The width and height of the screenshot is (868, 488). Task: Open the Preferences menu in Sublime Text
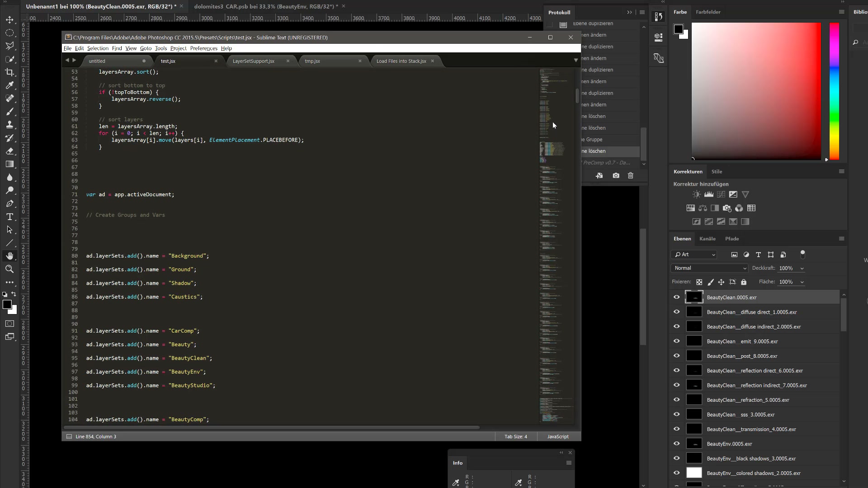tap(203, 48)
